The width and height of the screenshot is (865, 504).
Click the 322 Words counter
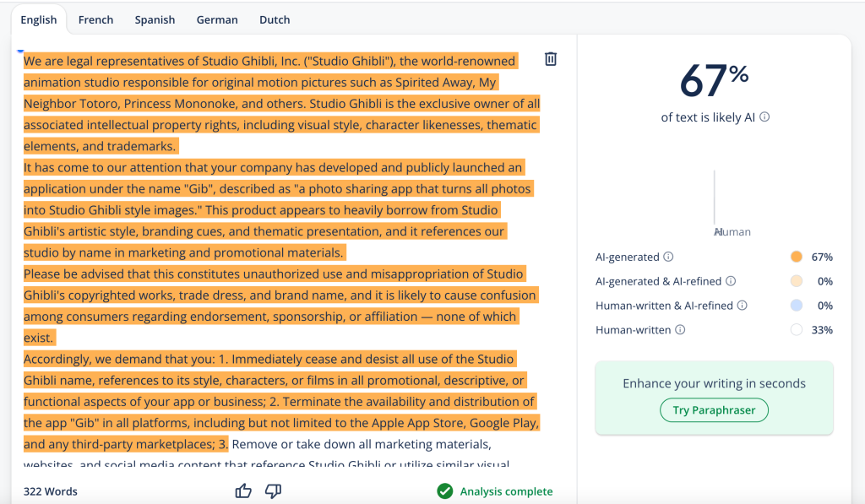[x=50, y=491]
